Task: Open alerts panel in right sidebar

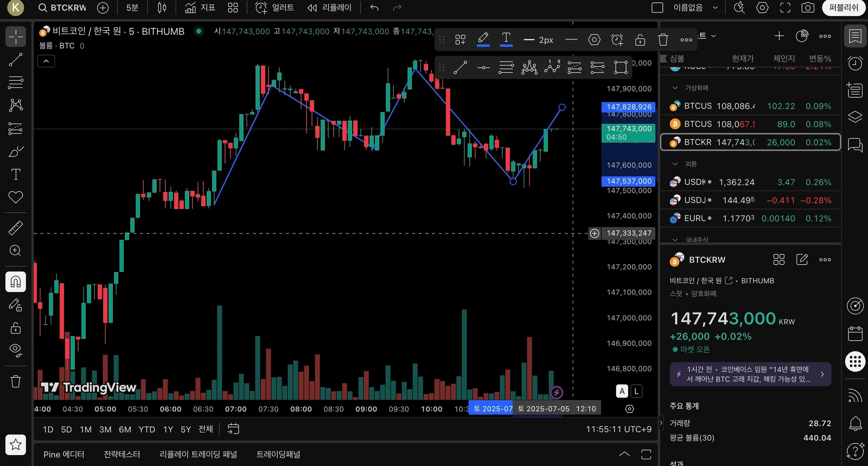Action: pos(855,63)
